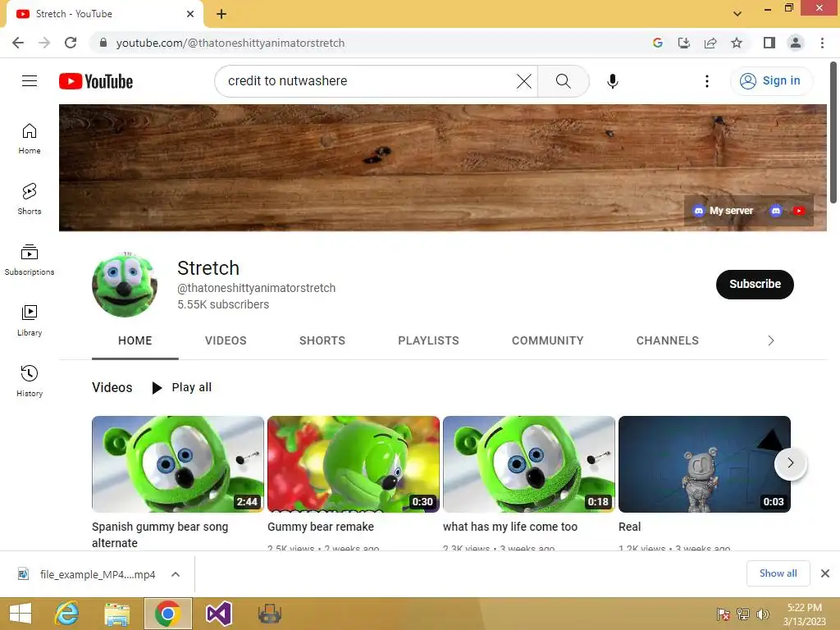Open Chrome three-dot menu
Image resolution: width=840 pixels, height=630 pixels.
(x=822, y=43)
